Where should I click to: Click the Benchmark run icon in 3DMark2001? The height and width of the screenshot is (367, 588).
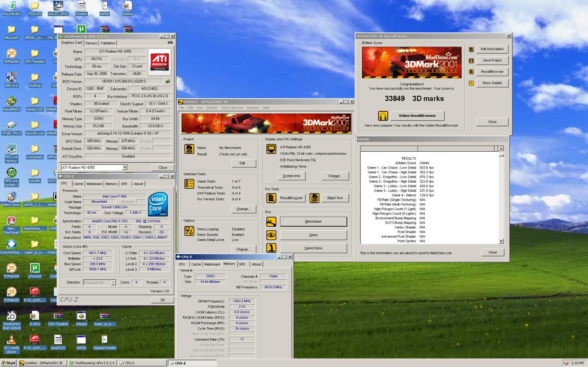pyautogui.click(x=271, y=222)
